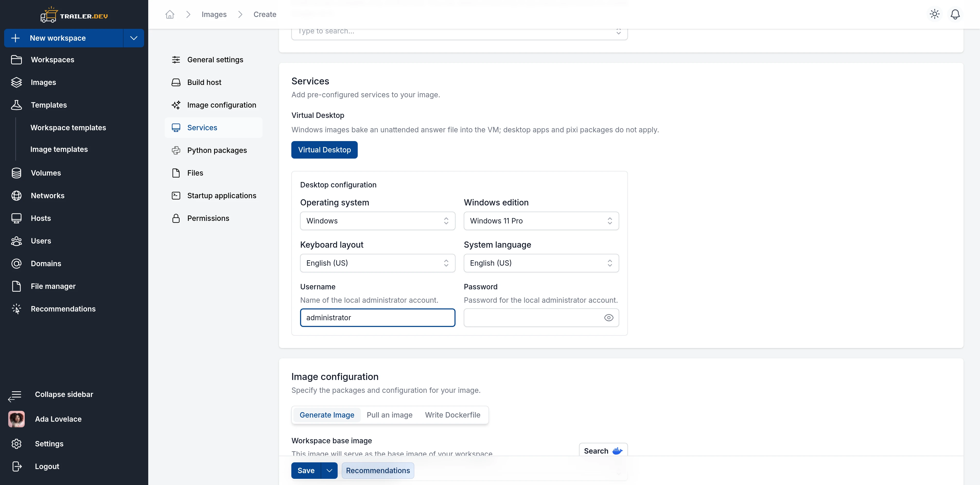Open Image templates submenu item

coord(59,150)
